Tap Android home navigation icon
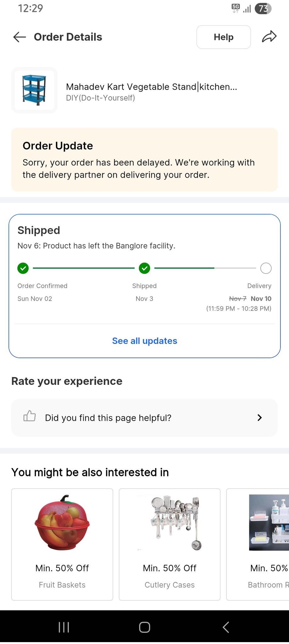This screenshot has width=289, height=644. [144, 627]
